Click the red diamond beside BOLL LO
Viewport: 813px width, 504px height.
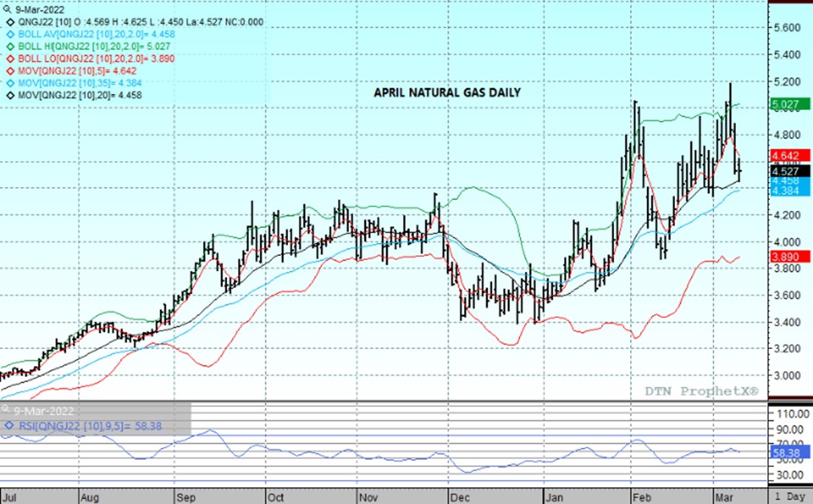click(x=6, y=59)
